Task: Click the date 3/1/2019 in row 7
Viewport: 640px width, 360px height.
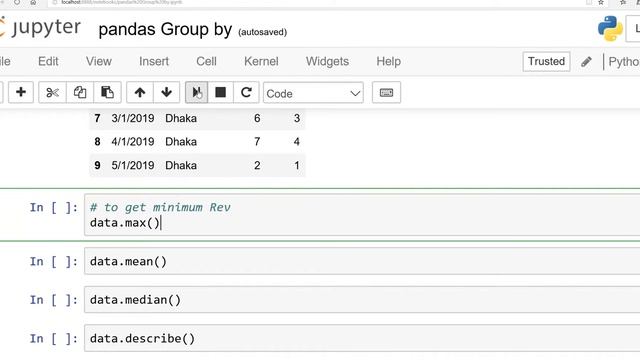Action: coord(133,118)
